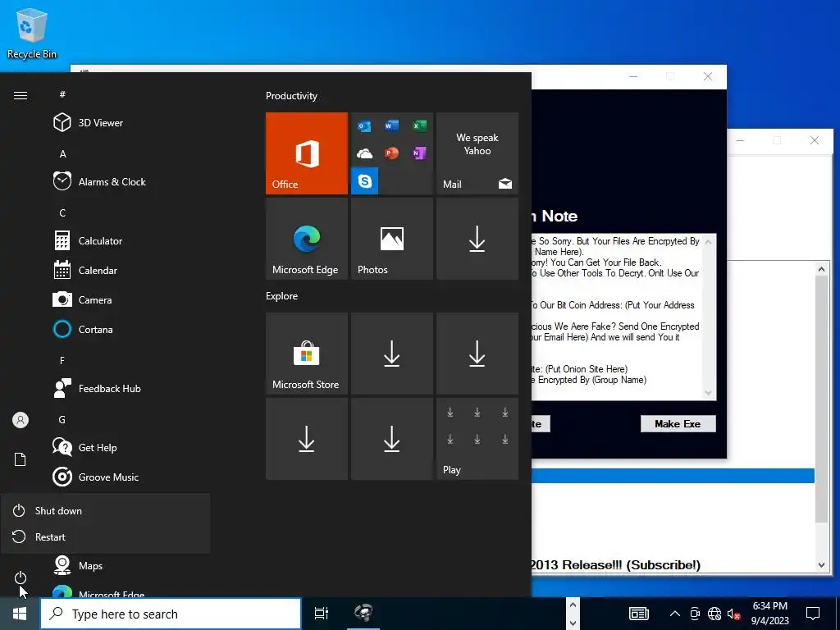Open Documents icon in Start sidebar

[x=21, y=459]
